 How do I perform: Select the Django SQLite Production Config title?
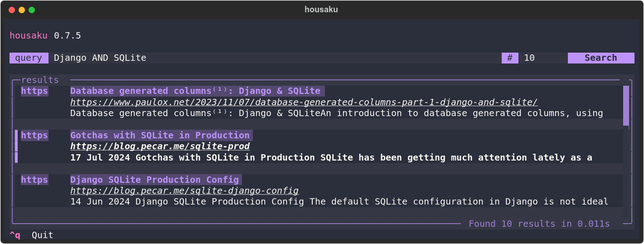[154, 180]
